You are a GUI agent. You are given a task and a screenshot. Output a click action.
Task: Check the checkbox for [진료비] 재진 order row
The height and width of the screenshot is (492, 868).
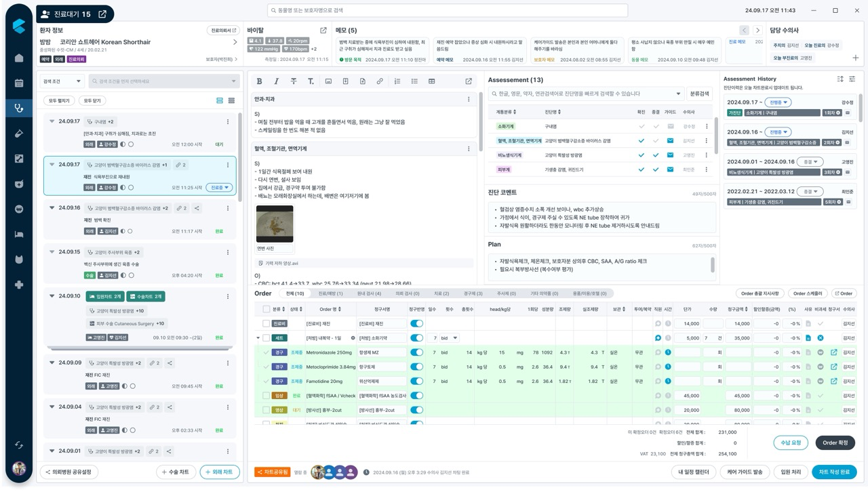[x=266, y=324]
